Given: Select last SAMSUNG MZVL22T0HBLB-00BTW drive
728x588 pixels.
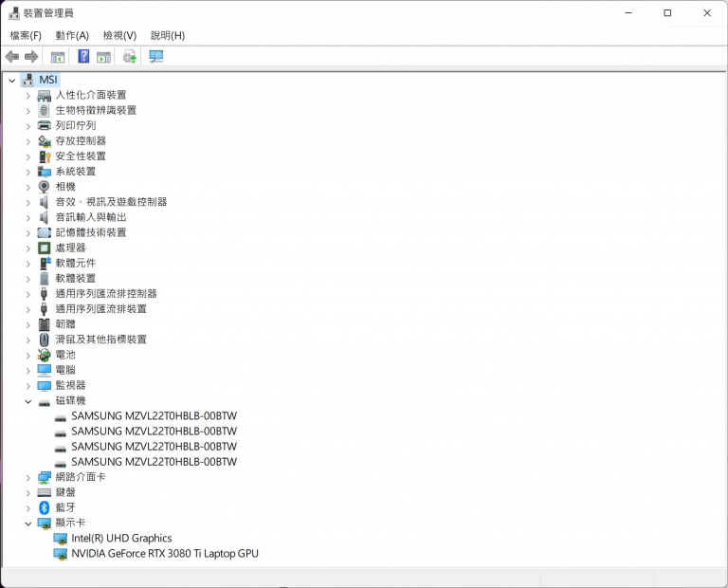Looking at the screenshot, I should coord(155,462).
